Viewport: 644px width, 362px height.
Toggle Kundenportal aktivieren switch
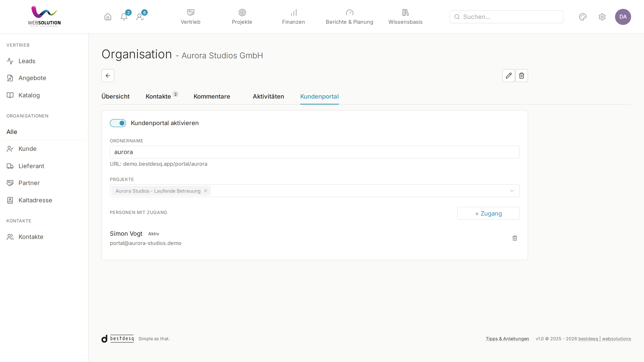[x=118, y=123]
